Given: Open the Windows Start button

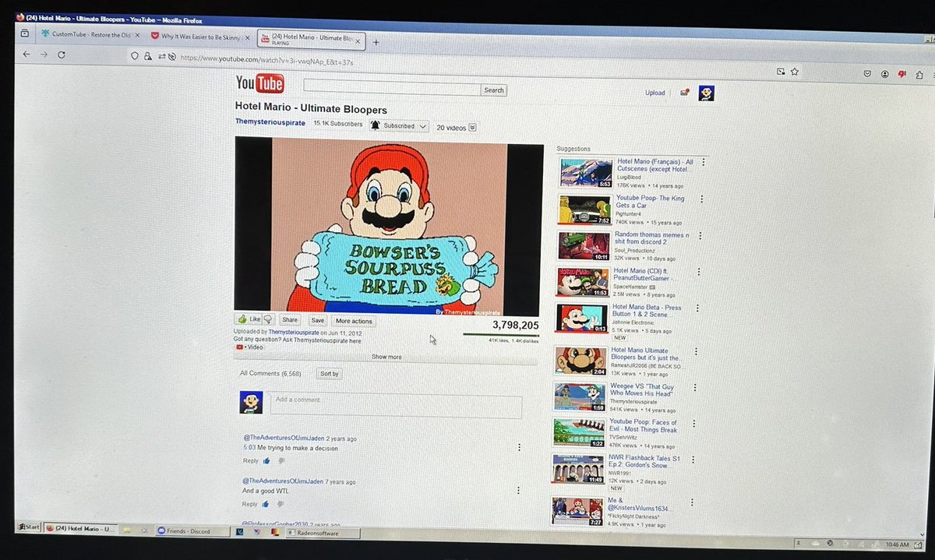Looking at the screenshot, I should (28, 527).
